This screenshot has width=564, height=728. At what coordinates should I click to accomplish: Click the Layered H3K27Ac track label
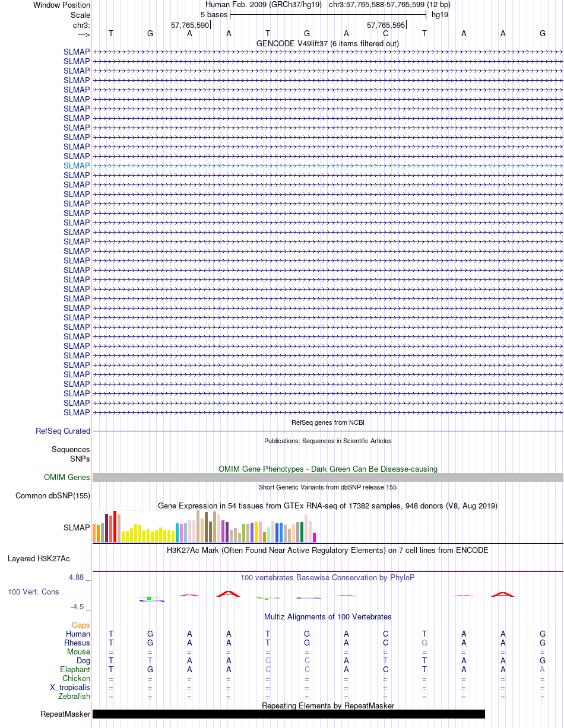pyautogui.click(x=39, y=558)
